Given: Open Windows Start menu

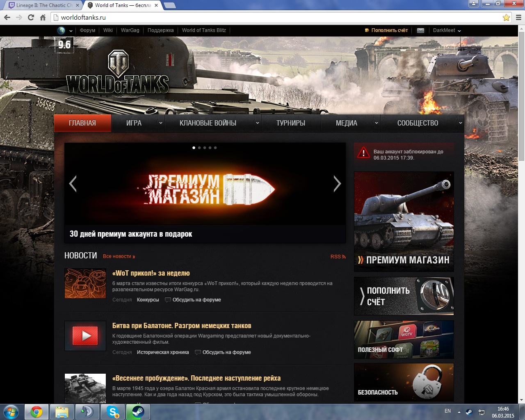Looking at the screenshot, I should pyautogui.click(x=11, y=412).
